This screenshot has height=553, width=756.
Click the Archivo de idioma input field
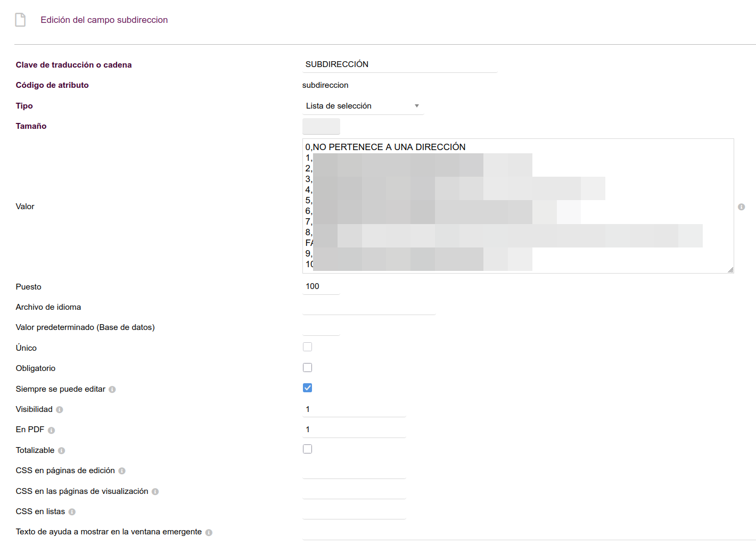click(369, 307)
